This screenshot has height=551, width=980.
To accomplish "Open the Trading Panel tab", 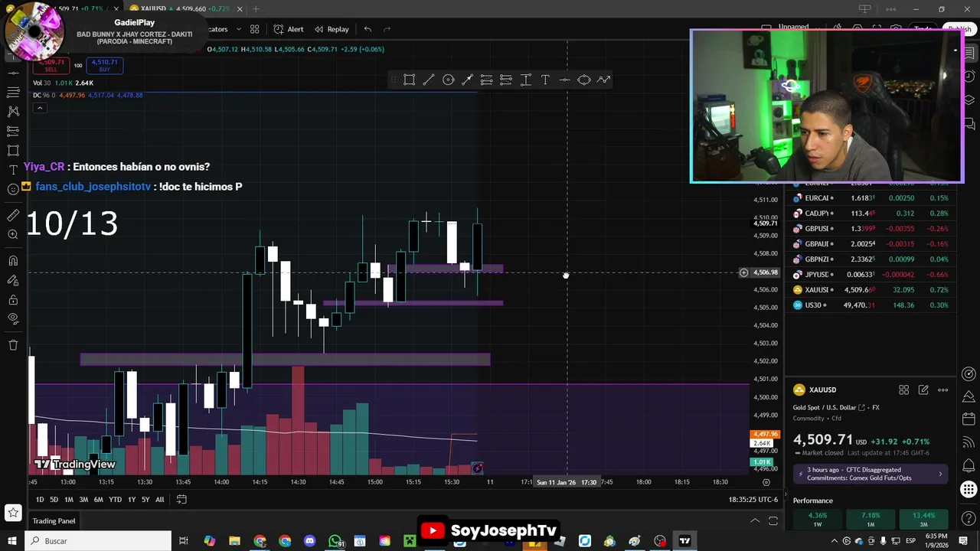I will point(54,521).
